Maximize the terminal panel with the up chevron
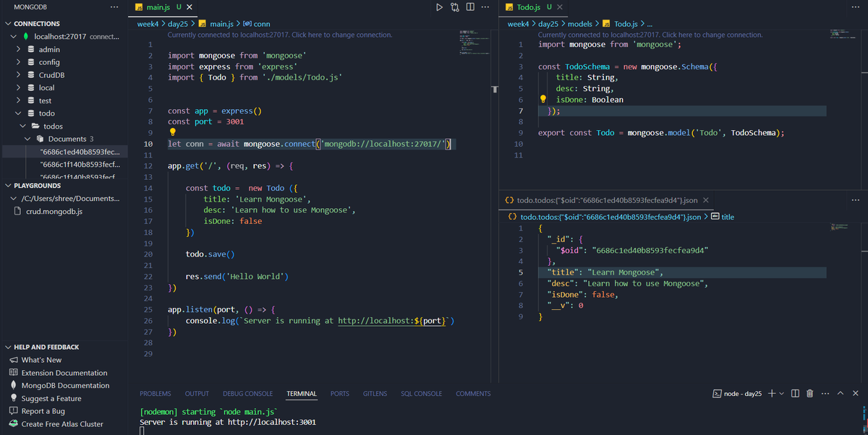Image resolution: width=868 pixels, height=435 pixels. point(841,393)
